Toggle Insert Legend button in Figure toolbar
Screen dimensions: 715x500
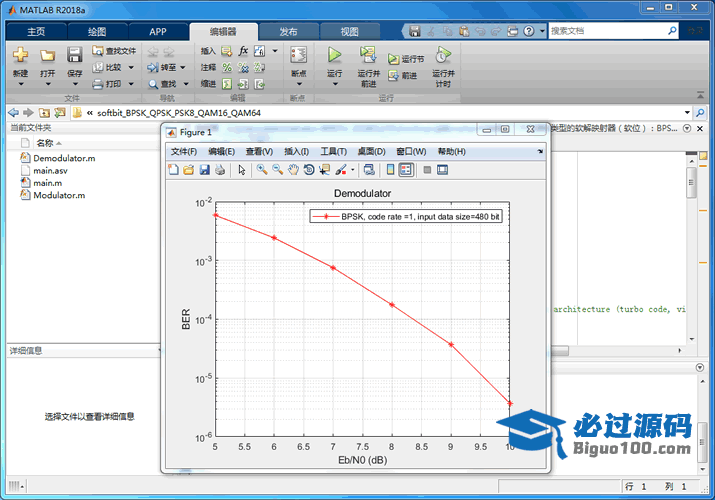(406, 170)
